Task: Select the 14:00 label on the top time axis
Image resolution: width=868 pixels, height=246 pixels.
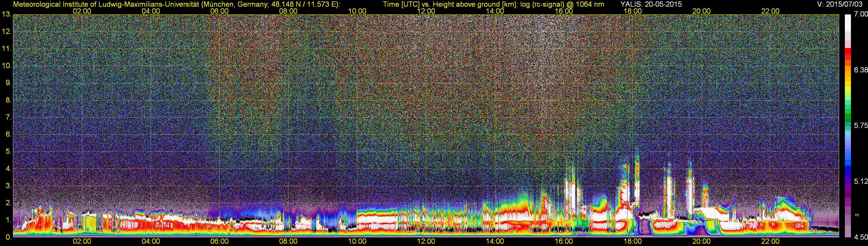Action: (495, 11)
